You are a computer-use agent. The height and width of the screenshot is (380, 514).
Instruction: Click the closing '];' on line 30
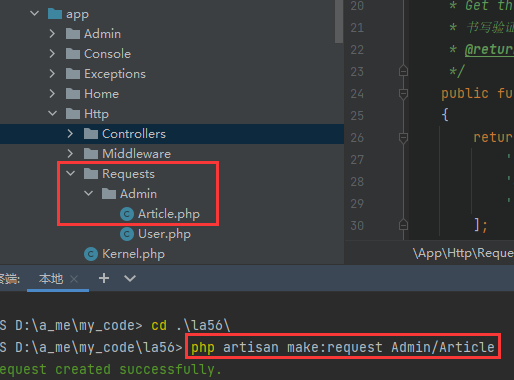[x=481, y=225]
